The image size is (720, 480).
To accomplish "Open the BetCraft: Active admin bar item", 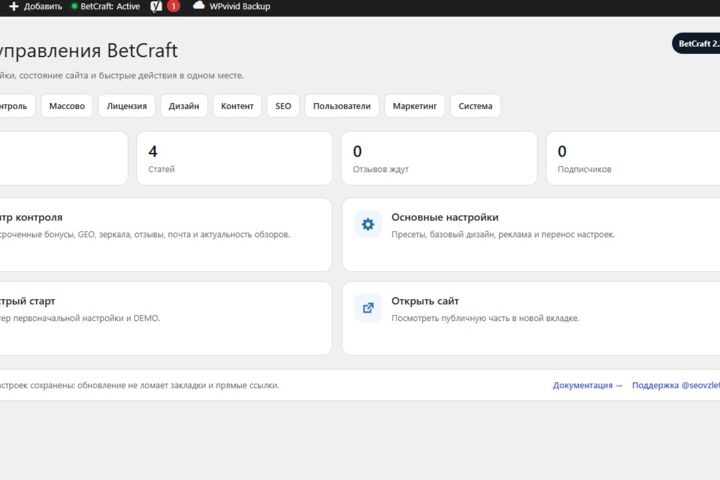I will click(x=106, y=6).
